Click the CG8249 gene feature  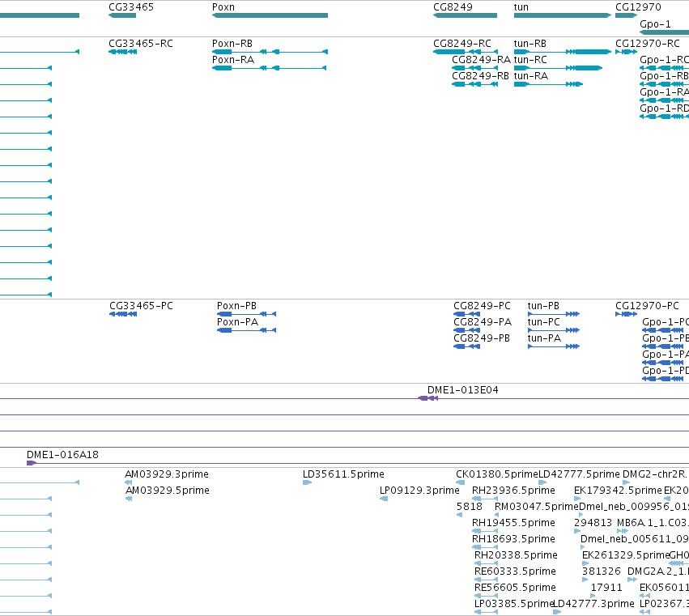click(465, 15)
